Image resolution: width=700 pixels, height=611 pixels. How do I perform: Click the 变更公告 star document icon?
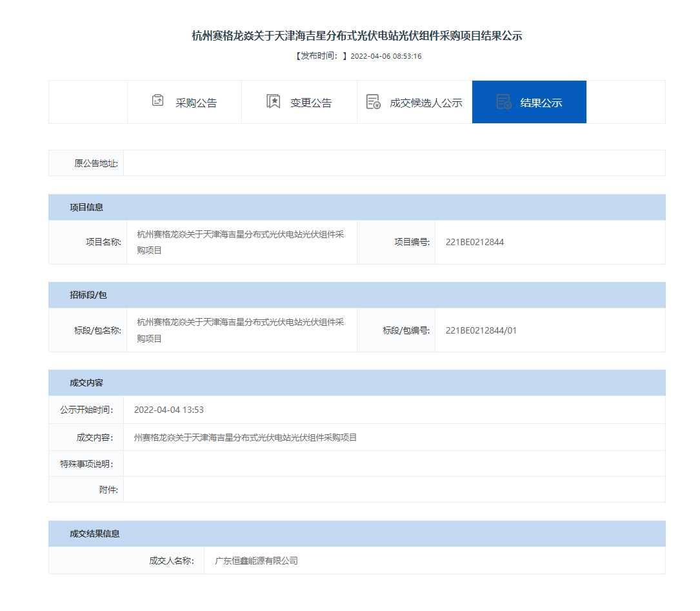click(273, 101)
